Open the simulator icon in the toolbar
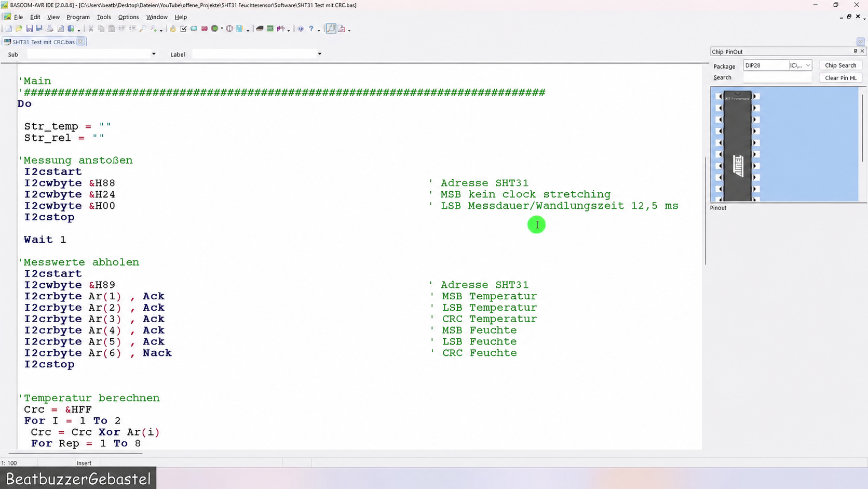Viewport: 868px width, 489px height. (x=229, y=29)
